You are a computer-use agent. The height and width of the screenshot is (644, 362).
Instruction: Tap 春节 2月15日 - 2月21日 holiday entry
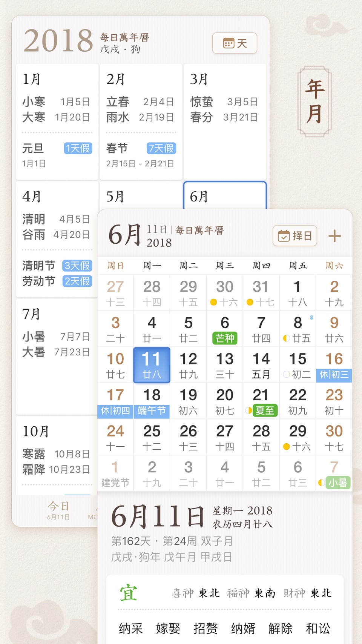tap(140, 155)
